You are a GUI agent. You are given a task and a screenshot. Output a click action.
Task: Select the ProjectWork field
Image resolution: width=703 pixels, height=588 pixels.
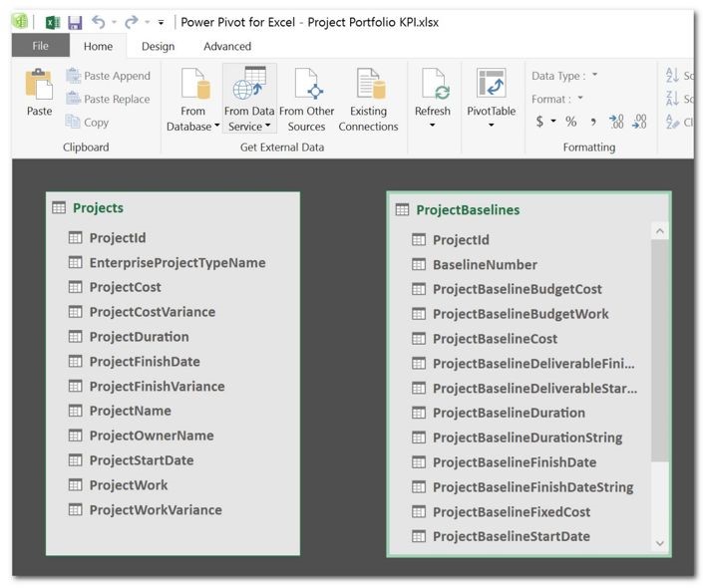pos(129,485)
